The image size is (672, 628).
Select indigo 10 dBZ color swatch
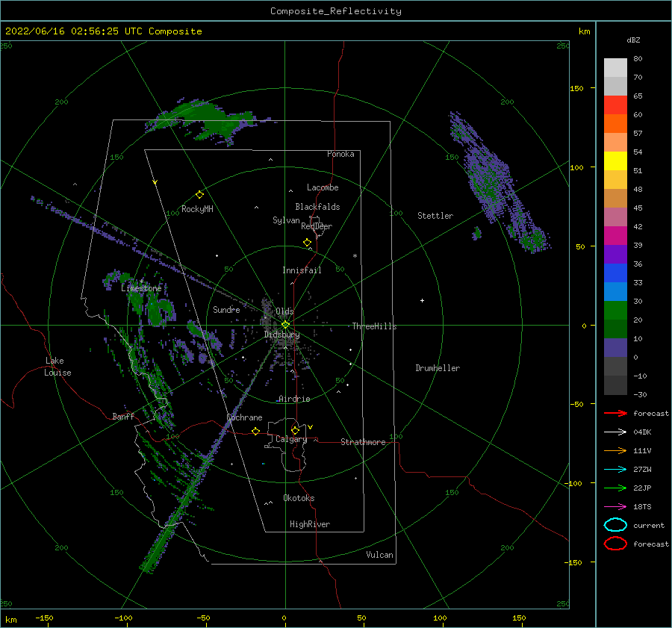[x=615, y=347]
